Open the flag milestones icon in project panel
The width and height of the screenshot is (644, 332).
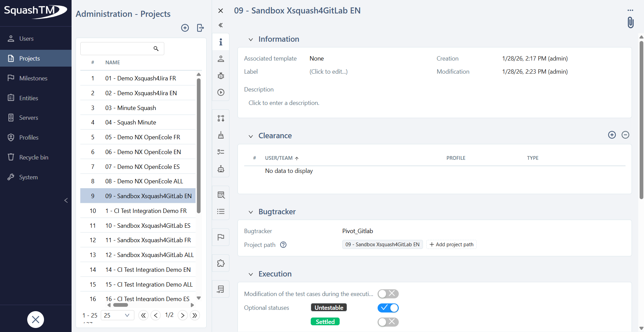221,237
